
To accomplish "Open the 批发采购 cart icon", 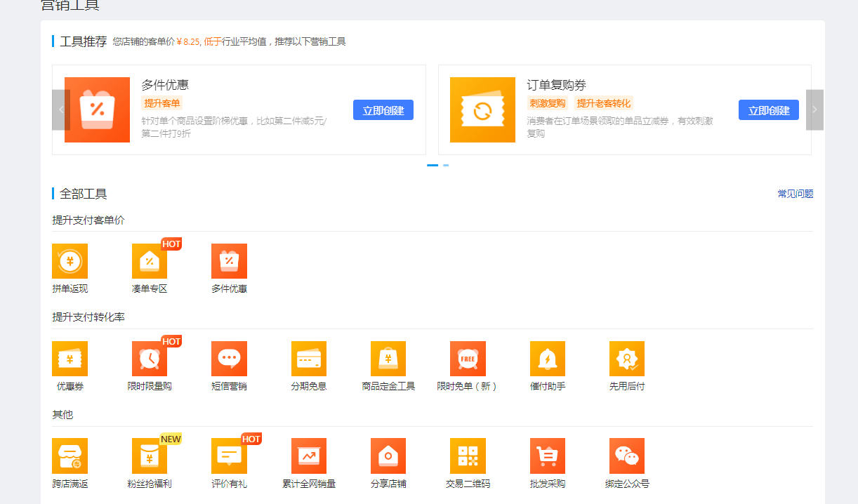I will tap(548, 456).
